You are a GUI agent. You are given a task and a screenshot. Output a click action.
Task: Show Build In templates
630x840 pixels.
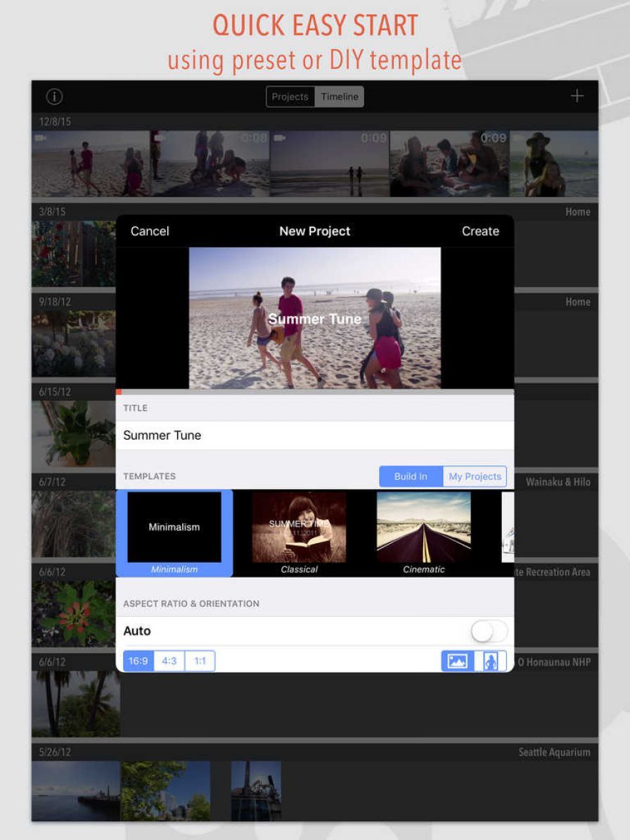411,476
